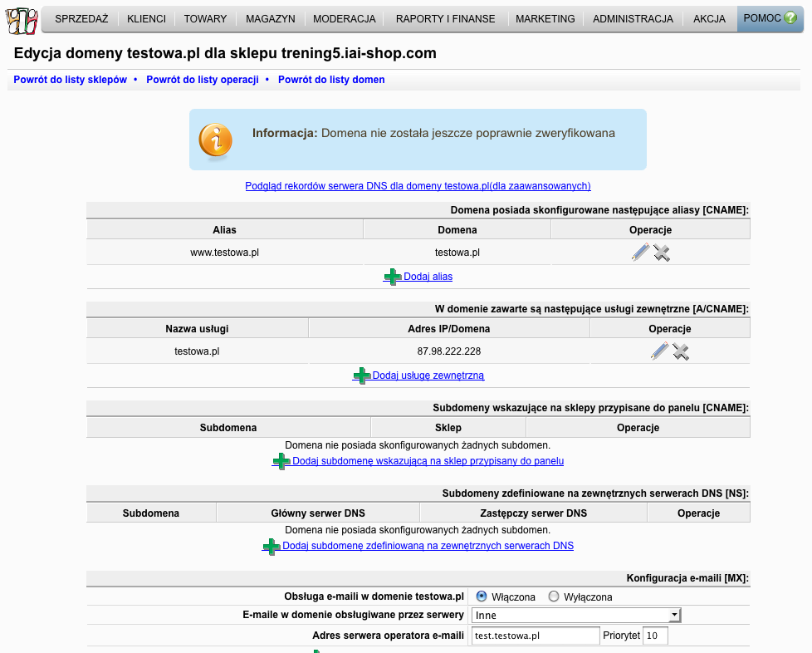
Task: Click Dodaj subdomenę wskazującą na sklep link
Action: point(428,461)
